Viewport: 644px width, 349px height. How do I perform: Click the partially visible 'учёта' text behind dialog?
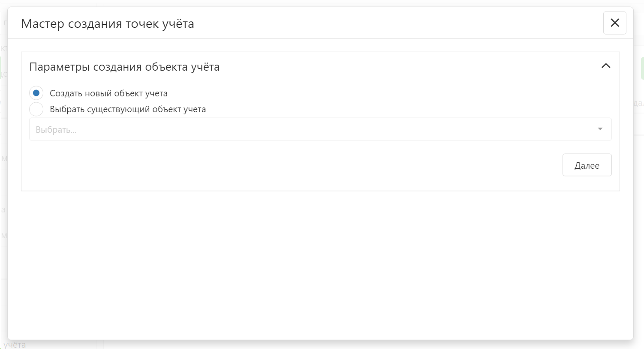pos(15,345)
